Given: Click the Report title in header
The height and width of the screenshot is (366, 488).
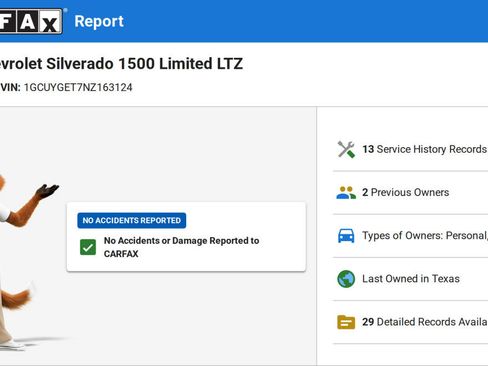Looking at the screenshot, I should coord(99,21).
